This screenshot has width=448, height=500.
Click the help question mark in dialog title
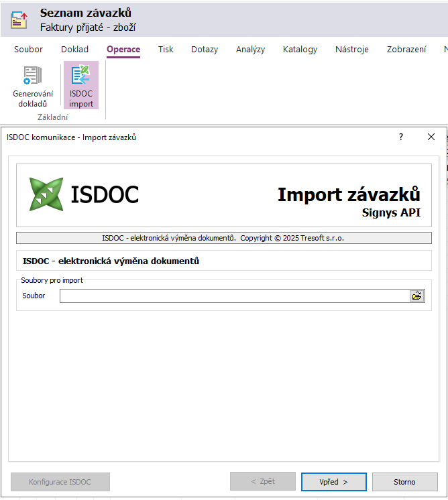point(401,137)
